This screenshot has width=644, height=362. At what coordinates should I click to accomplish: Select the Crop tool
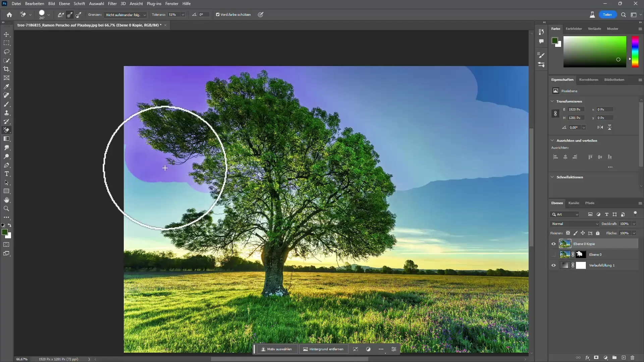click(x=7, y=69)
